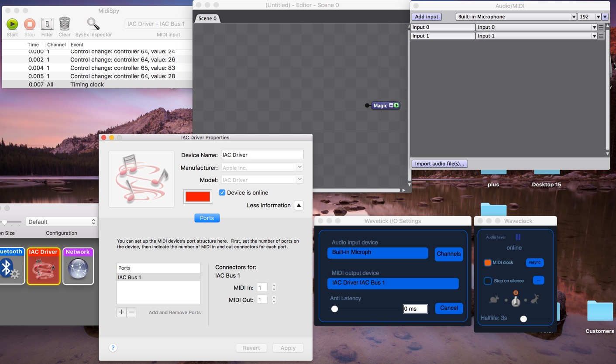Clear the MidiSpy event list
This screenshot has width=616, height=364.
[65, 24]
